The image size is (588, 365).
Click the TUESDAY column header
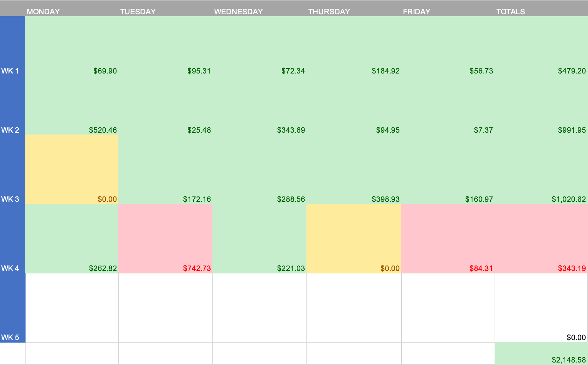click(138, 12)
